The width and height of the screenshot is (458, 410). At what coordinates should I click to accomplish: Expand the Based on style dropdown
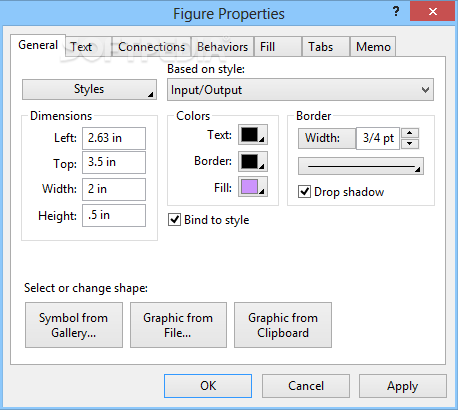pyautogui.click(x=300, y=90)
